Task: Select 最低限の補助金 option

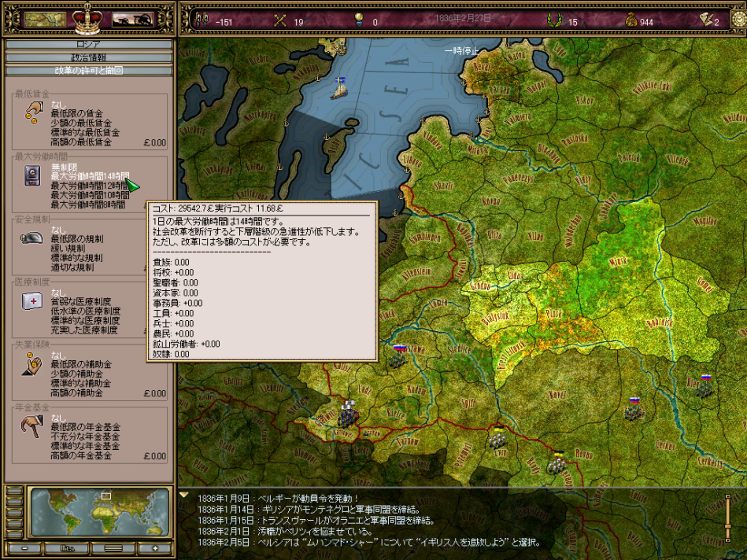Action: point(81,364)
